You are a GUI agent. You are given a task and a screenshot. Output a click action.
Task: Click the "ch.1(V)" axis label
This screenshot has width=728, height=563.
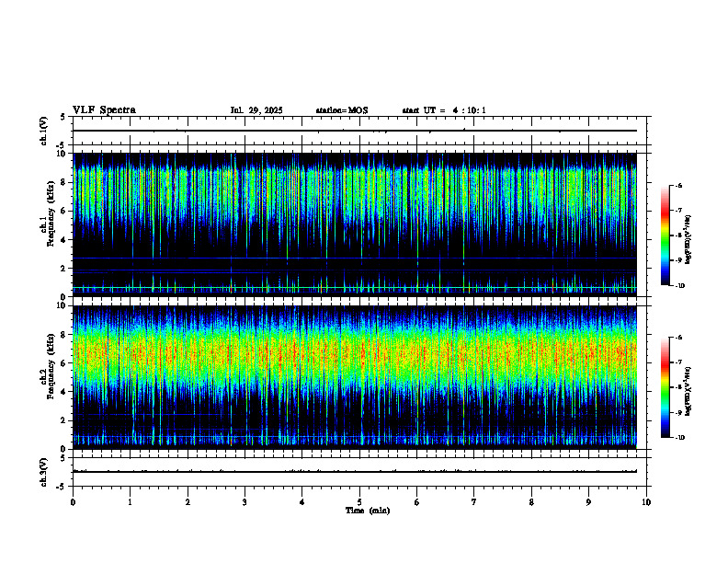click(x=44, y=131)
